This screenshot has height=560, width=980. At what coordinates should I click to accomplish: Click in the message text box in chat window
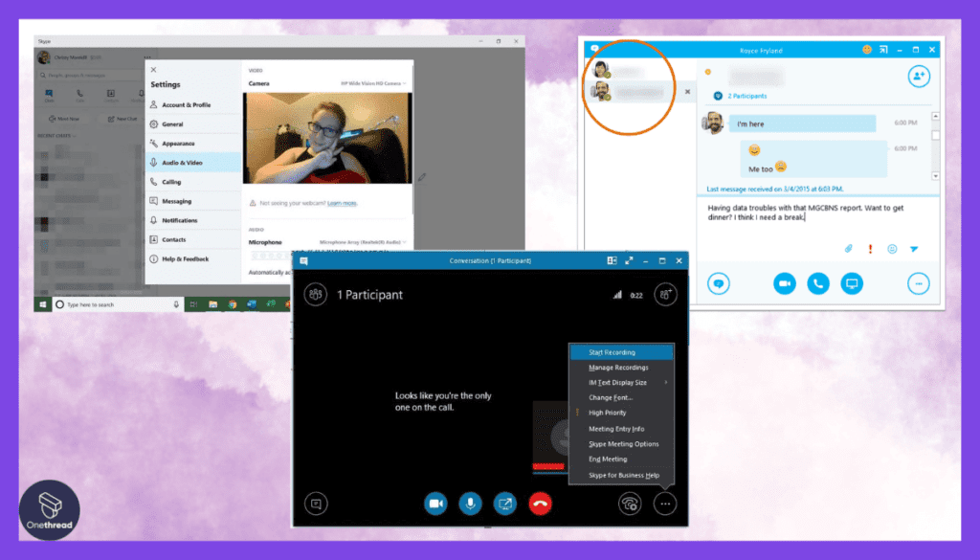click(x=817, y=222)
